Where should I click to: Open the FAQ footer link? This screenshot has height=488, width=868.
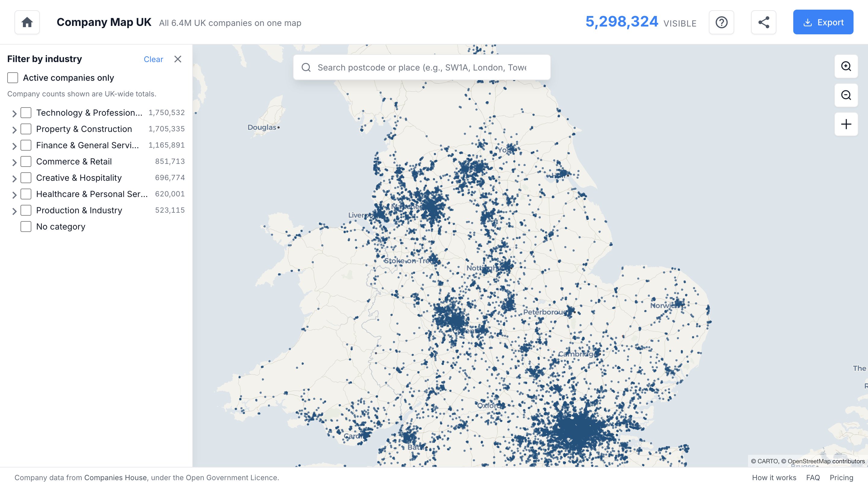[x=813, y=477]
